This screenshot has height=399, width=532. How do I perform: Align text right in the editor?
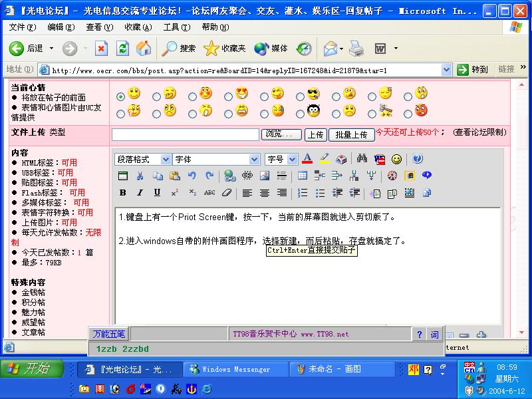281,193
